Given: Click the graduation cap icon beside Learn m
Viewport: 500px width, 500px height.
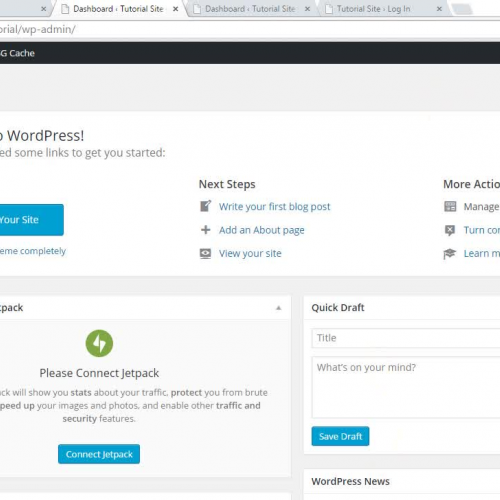Looking at the screenshot, I should tap(450, 254).
